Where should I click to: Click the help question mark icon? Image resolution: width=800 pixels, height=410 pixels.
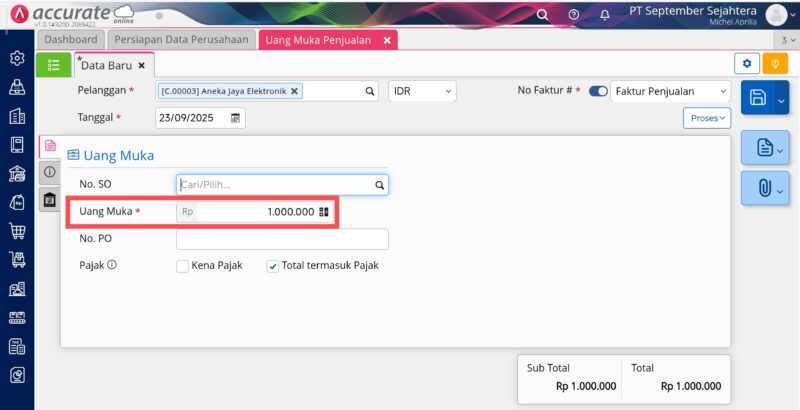coord(573,15)
